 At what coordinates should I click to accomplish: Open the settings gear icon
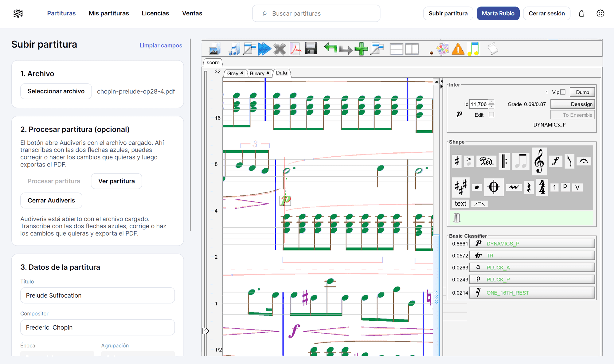(x=600, y=14)
